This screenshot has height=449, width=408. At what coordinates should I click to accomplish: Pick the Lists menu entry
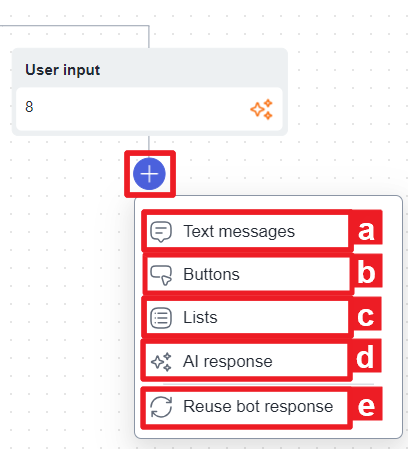[x=247, y=317]
